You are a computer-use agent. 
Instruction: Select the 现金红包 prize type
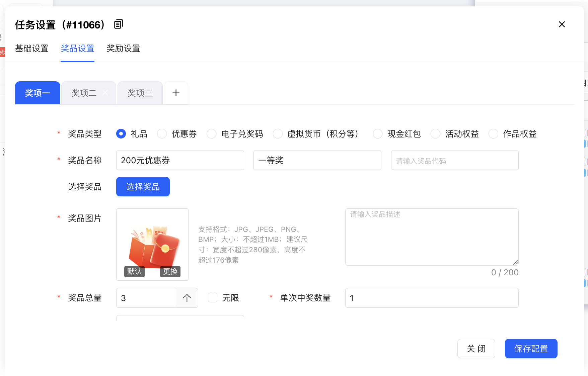(378, 134)
